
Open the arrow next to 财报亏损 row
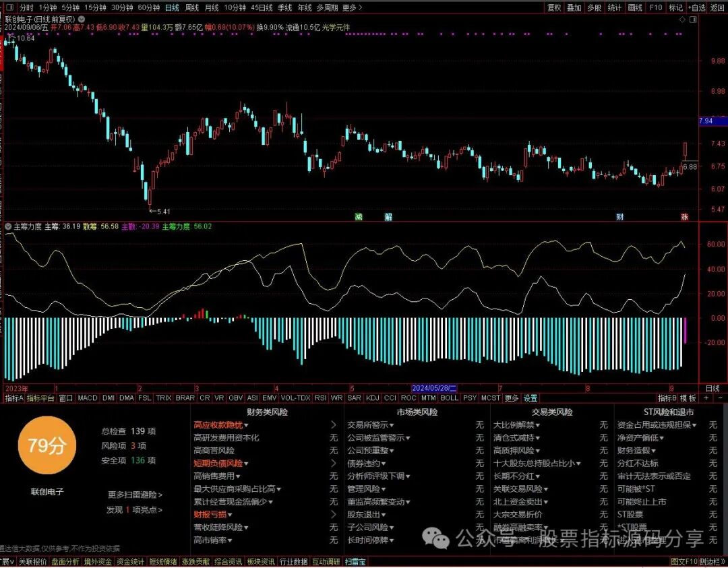(334, 514)
